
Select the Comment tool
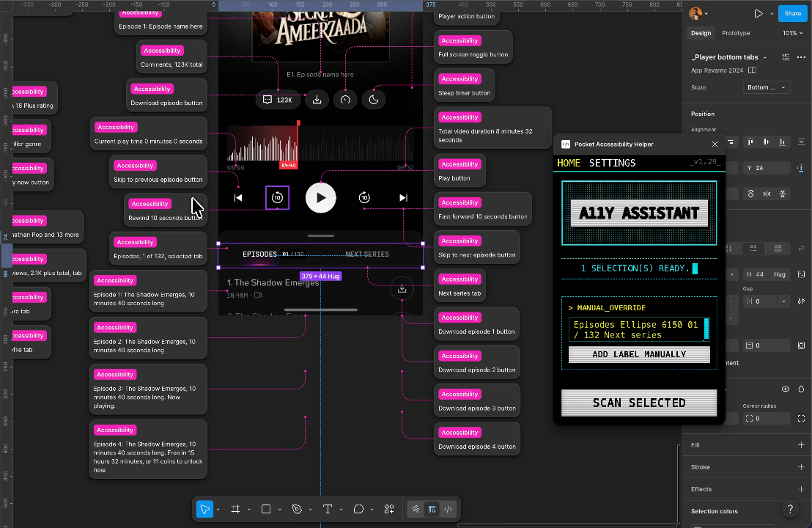click(x=358, y=510)
